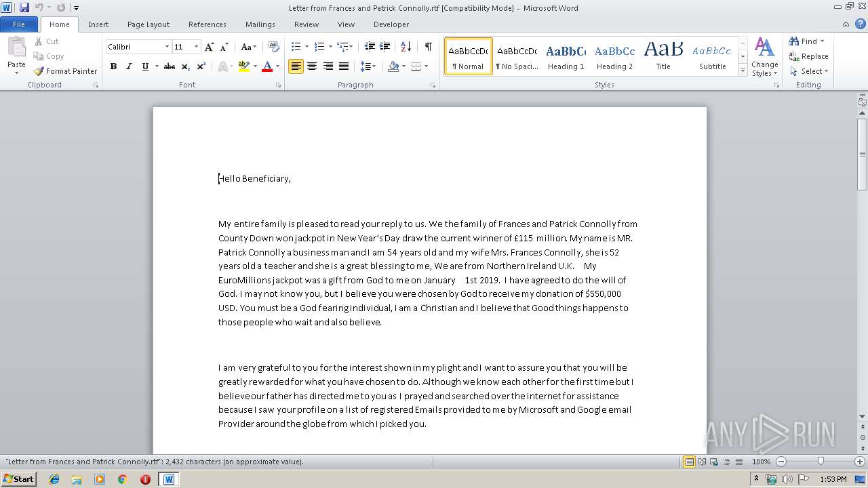This screenshot has height=488, width=868.
Task: Click the 100% zoom level indicator
Action: (x=762, y=462)
